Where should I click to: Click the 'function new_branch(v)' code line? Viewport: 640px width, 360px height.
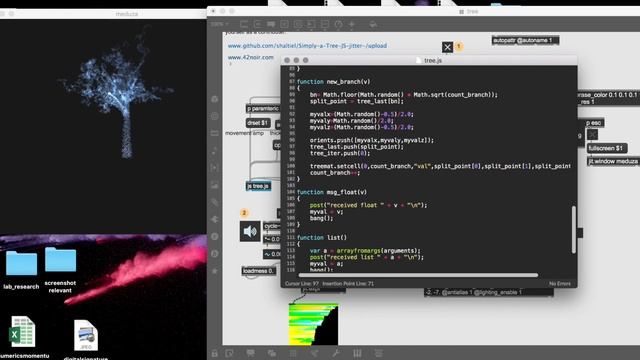point(333,82)
